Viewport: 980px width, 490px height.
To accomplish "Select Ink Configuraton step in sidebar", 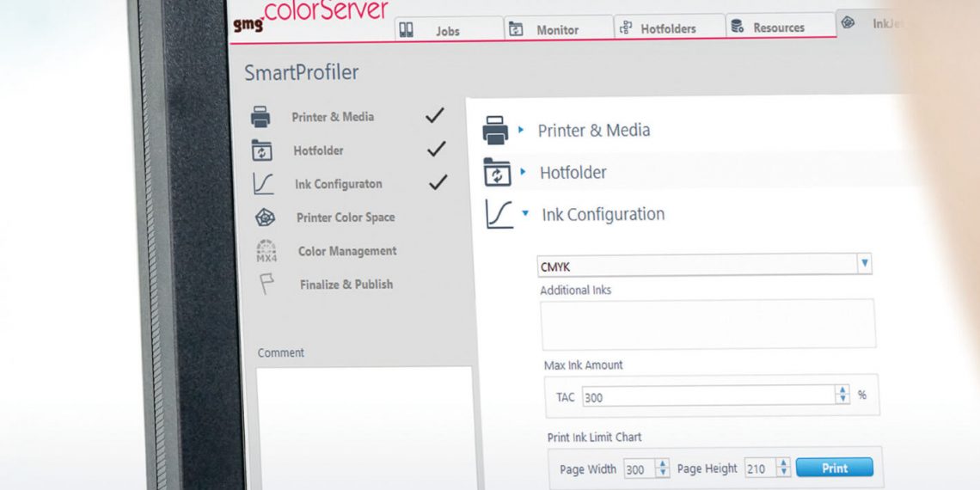I will coord(338,184).
